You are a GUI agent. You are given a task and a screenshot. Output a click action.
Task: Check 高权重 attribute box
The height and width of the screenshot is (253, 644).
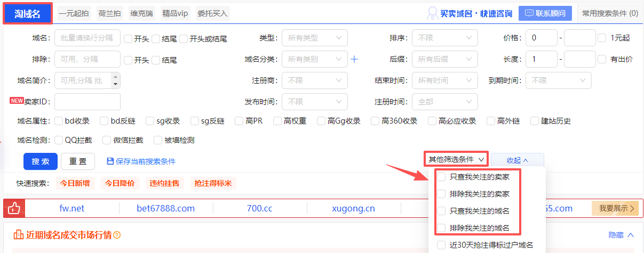(x=277, y=121)
